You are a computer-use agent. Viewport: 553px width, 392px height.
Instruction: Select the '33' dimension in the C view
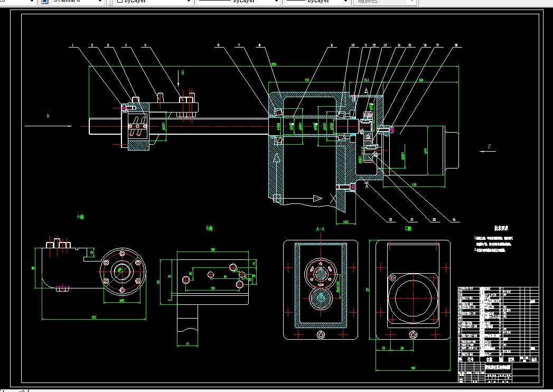[383, 348]
